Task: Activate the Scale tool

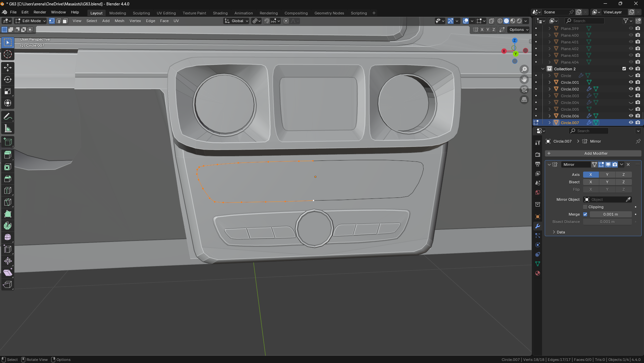Action: (x=8, y=91)
